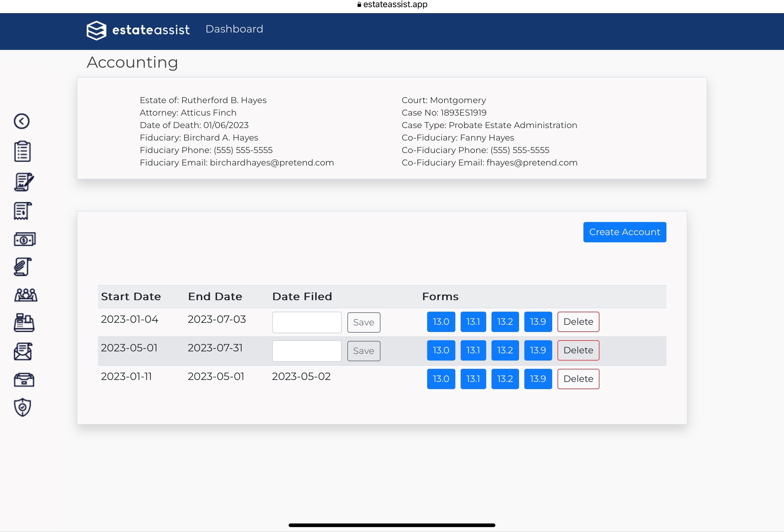Click the End Date column header
784x532 pixels.
[215, 297]
